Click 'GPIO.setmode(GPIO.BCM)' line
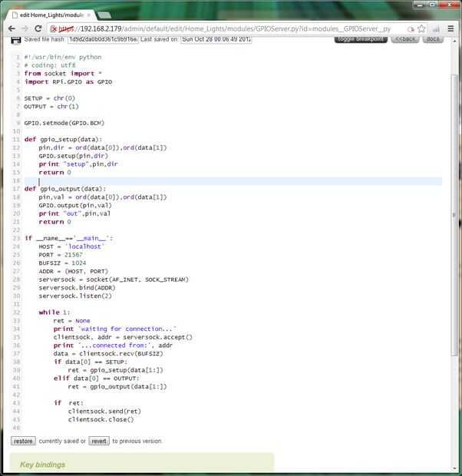 pos(64,123)
